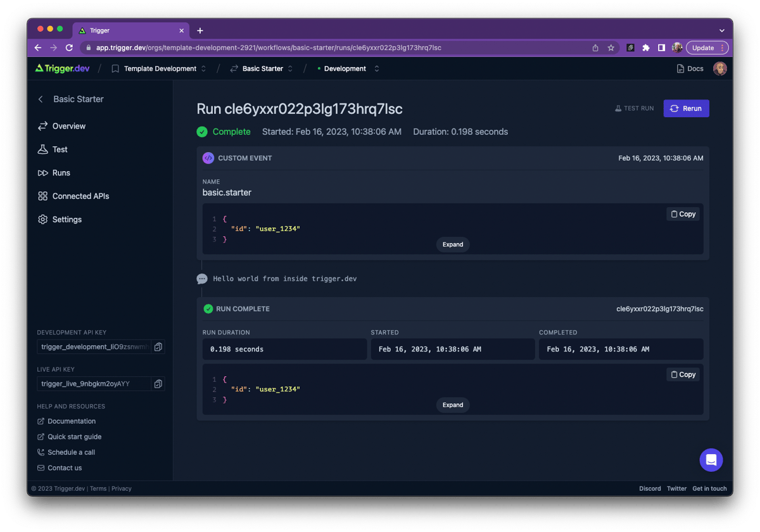Click the 0.198 seconds run duration value

[237, 349]
